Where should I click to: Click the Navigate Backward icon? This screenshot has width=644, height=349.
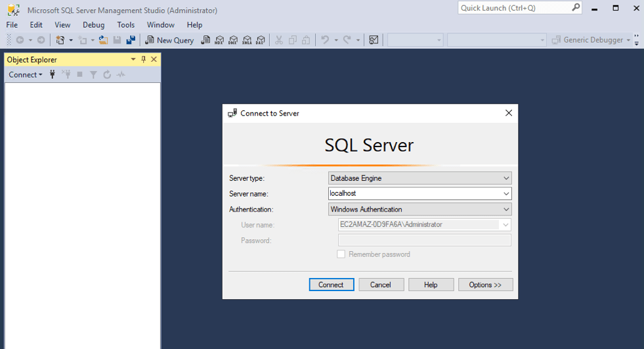coord(20,40)
